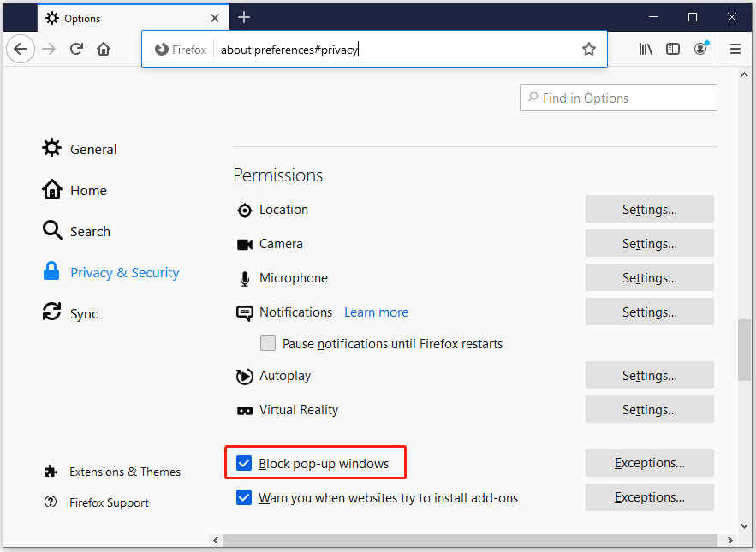Click the Autoplay permission icon
756x552 pixels.
[244, 375]
